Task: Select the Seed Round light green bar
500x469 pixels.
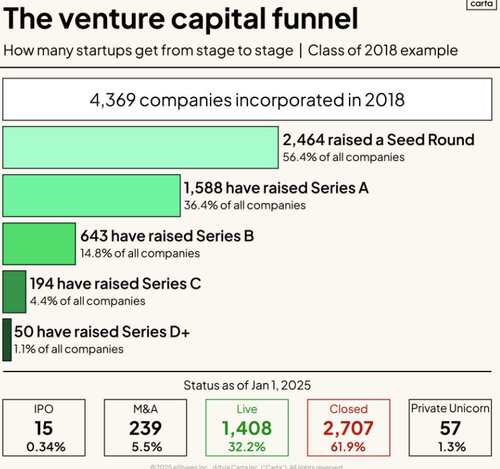Action: click(x=140, y=147)
